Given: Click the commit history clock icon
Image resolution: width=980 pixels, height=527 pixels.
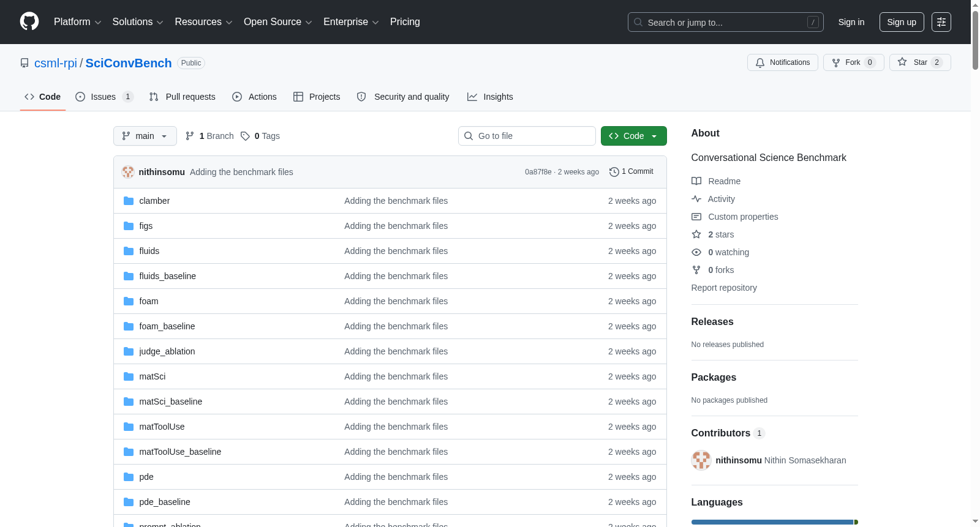Looking at the screenshot, I should (614, 172).
